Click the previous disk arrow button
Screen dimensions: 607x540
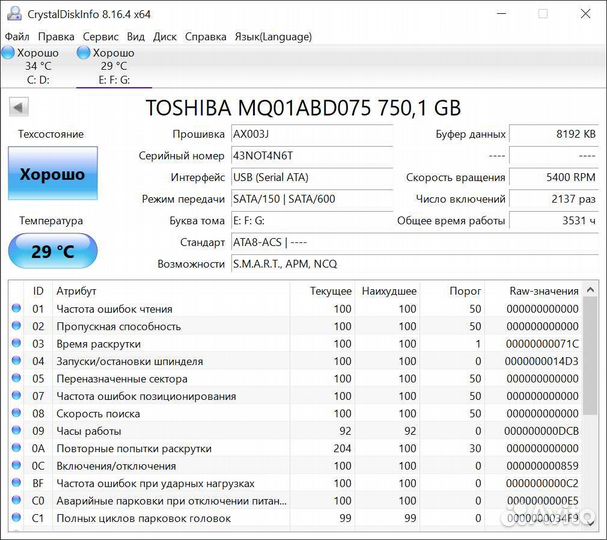(19, 107)
